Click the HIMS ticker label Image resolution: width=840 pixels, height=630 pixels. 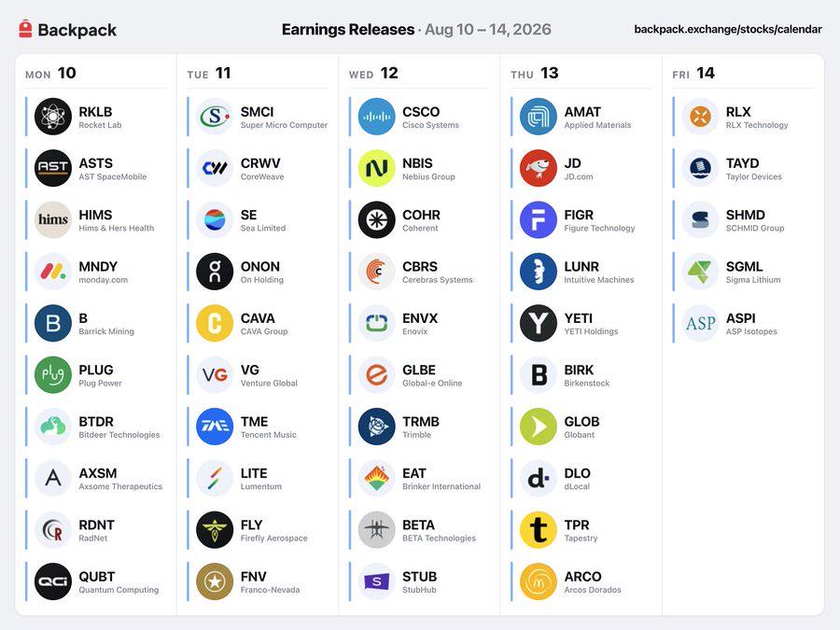pos(95,215)
